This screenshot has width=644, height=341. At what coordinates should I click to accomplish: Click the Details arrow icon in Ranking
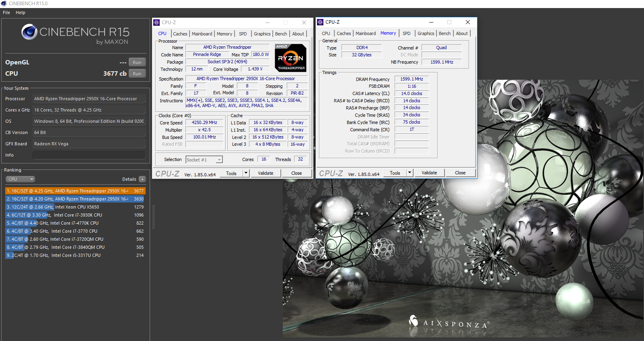click(142, 179)
